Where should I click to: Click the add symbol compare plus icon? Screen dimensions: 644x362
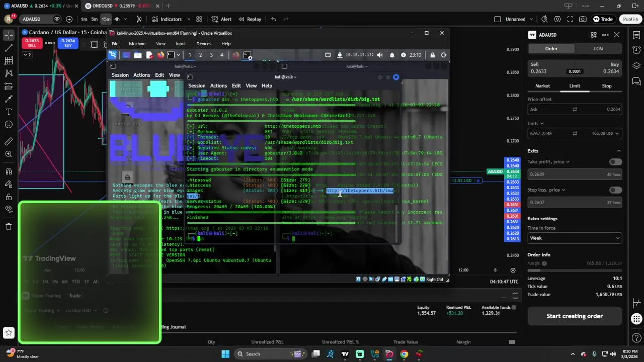tap(69, 19)
